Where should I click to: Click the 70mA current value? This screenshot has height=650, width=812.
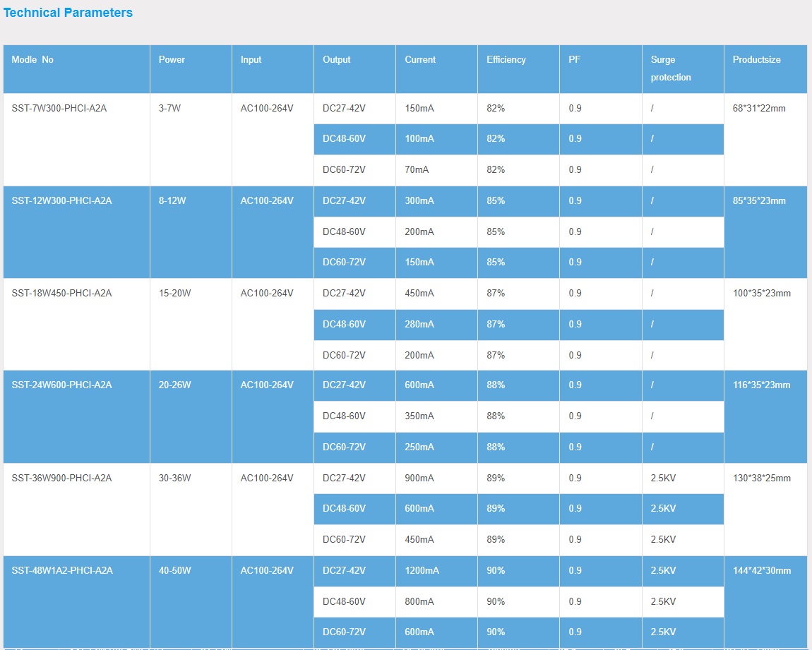click(417, 170)
